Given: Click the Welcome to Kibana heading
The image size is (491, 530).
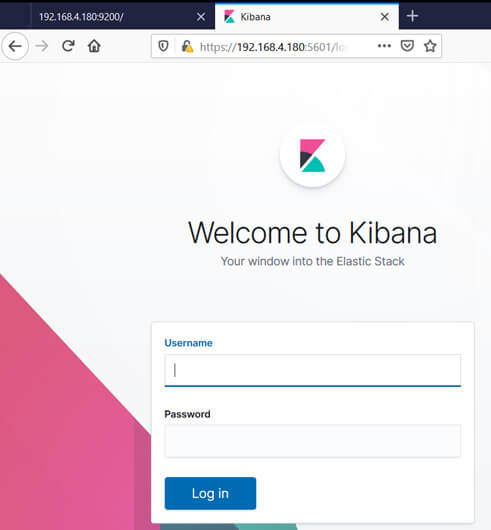Looking at the screenshot, I should [x=313, y=233].
